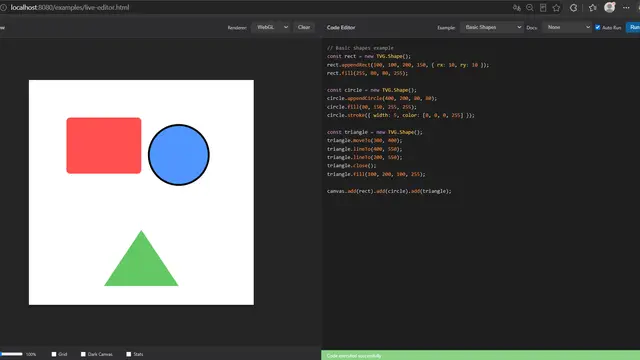
Task: Click the 'triangle.close();' line
Action: (351, 166)
